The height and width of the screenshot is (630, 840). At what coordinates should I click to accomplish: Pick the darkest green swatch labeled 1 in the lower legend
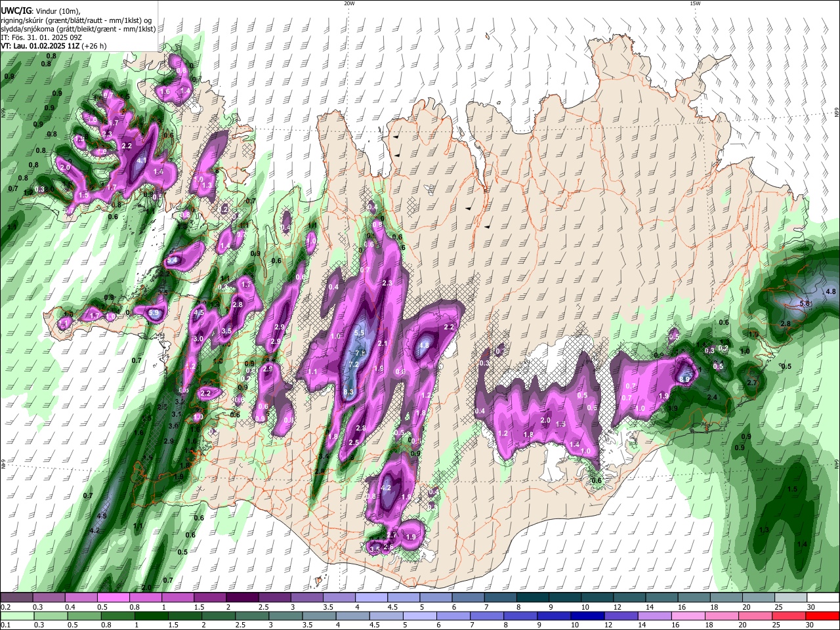151,616
